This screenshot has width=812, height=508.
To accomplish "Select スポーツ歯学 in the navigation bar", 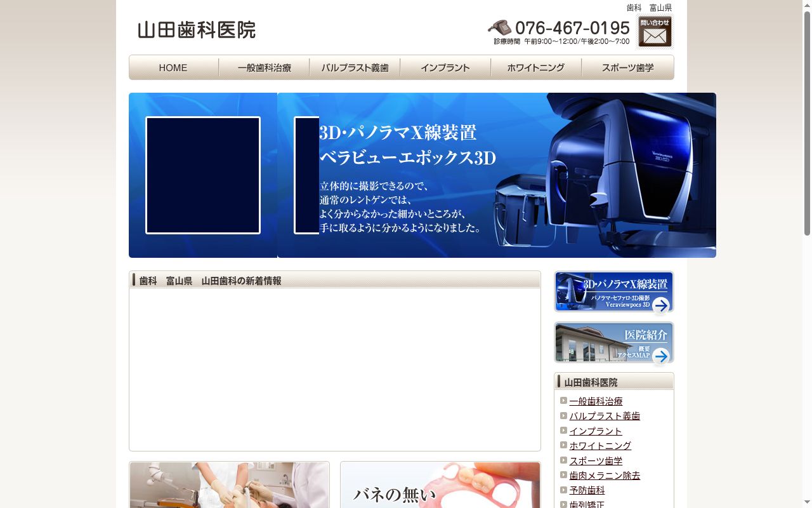I will [627, 67].
